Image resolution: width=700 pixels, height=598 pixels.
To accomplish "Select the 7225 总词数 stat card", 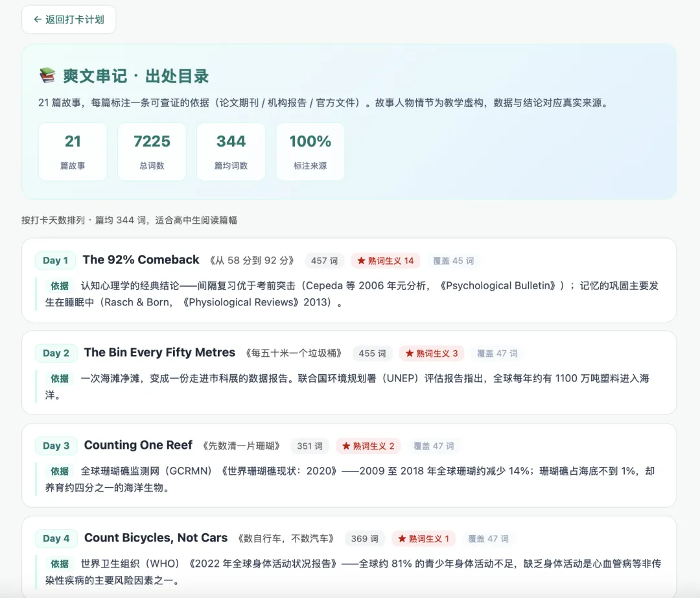I will tap(152, 152).
